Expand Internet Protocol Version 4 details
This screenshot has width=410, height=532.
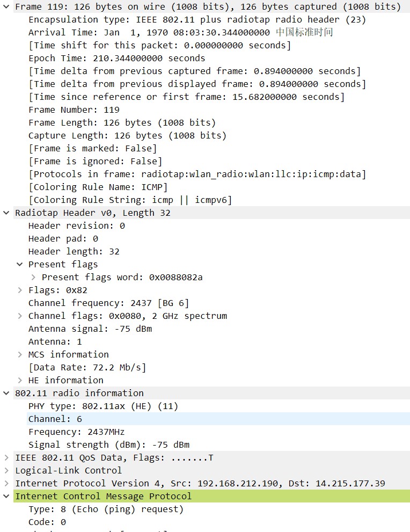pos(6,484)
